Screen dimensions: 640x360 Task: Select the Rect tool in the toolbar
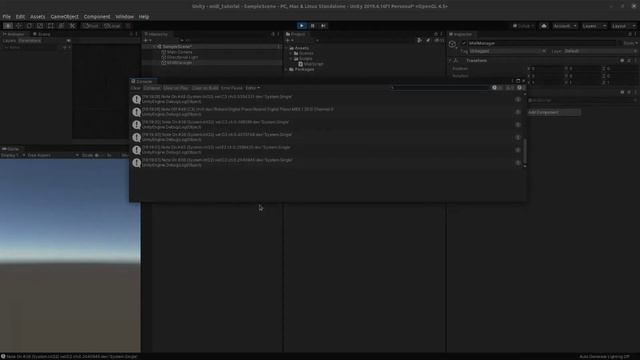pos(51,26)
